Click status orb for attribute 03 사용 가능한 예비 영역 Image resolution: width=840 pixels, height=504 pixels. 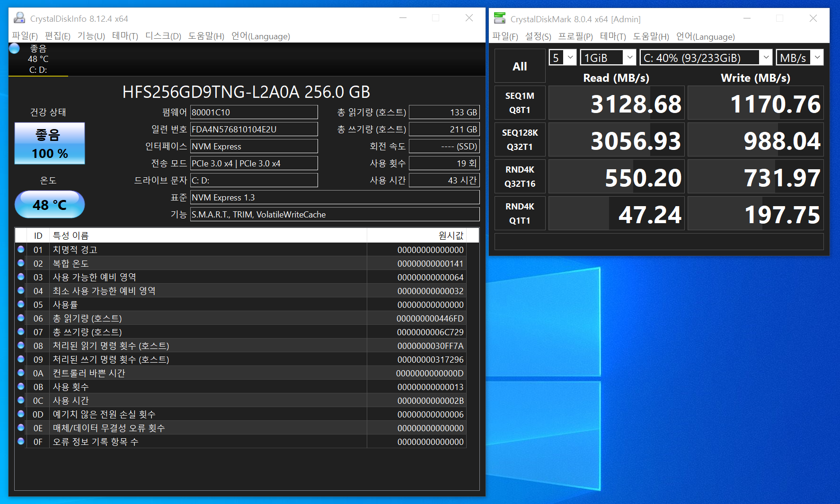(x=21, y=277)
